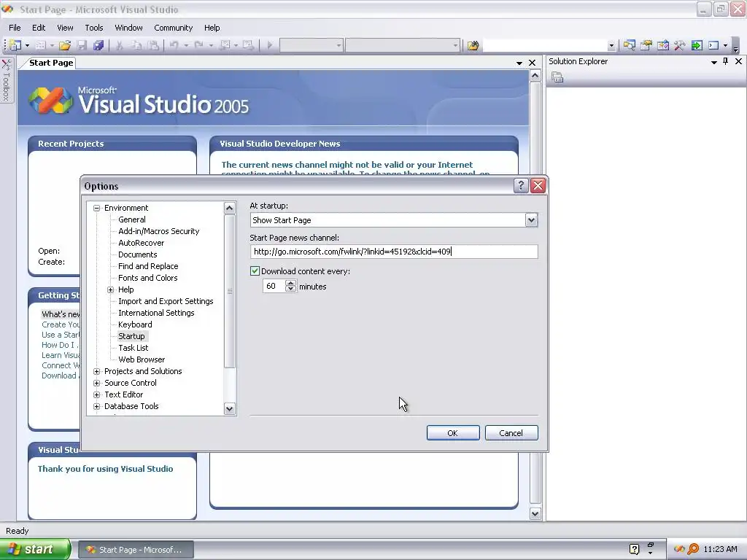
Task: Click the Start Page scrollbar down arrow
Action: tap(535, 514)
